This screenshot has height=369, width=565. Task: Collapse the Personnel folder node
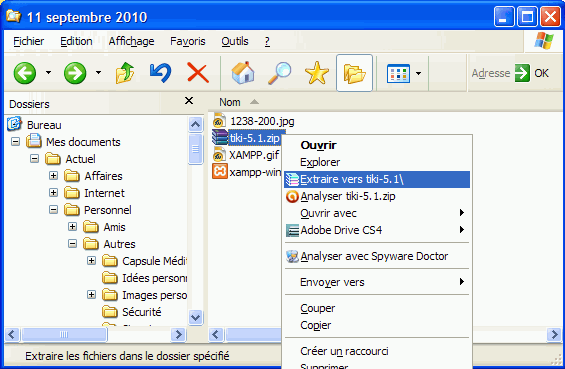53,209
